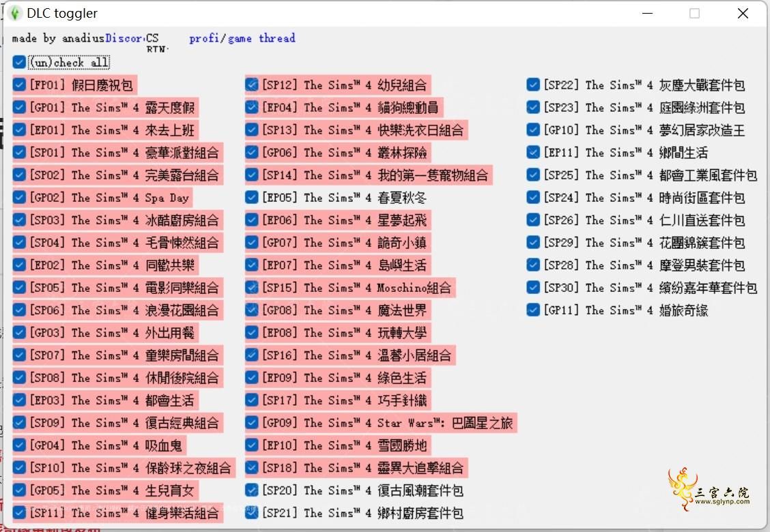This screenshot has height=532, width=770.
Task: Uncheck the [SP29] checkbox
Action: [533, 243]
